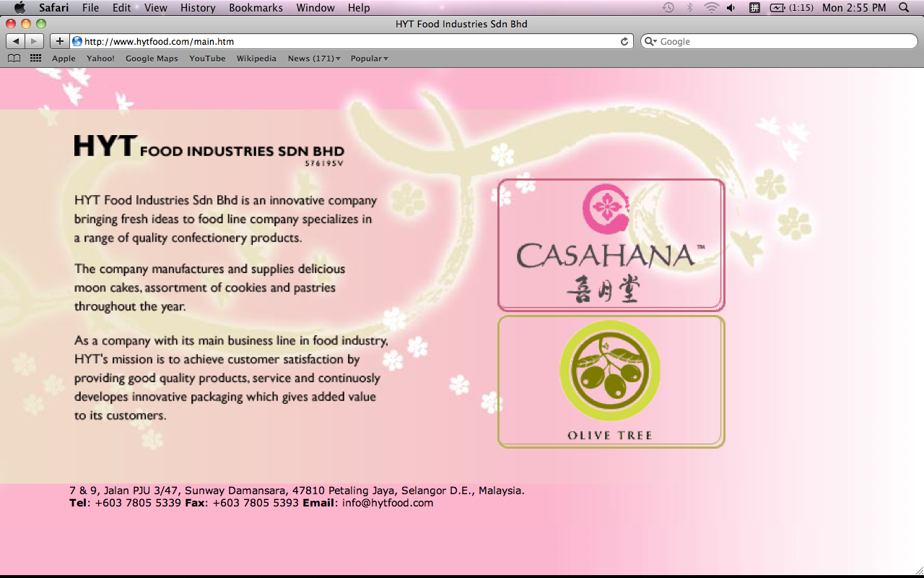Click the globe site icon in address bar
The height and width of the screenshot is (578, 924).
pyautogui.click(x=77, y=41)
